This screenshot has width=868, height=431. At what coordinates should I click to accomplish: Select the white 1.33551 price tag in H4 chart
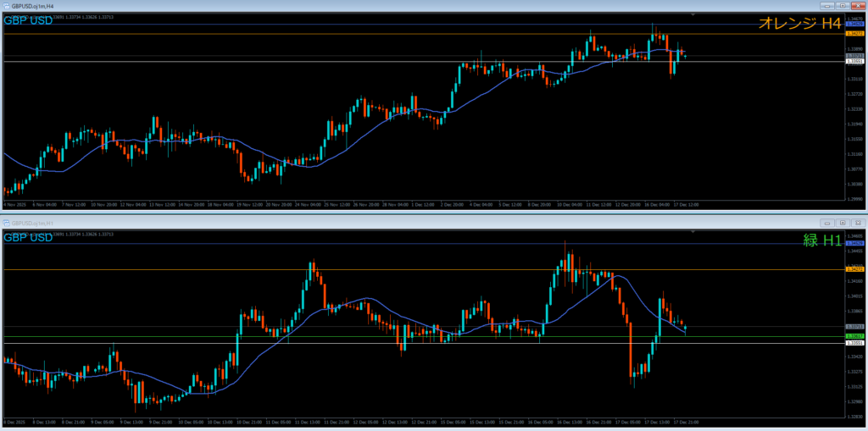pyautogui.click(x=854, y=62)
